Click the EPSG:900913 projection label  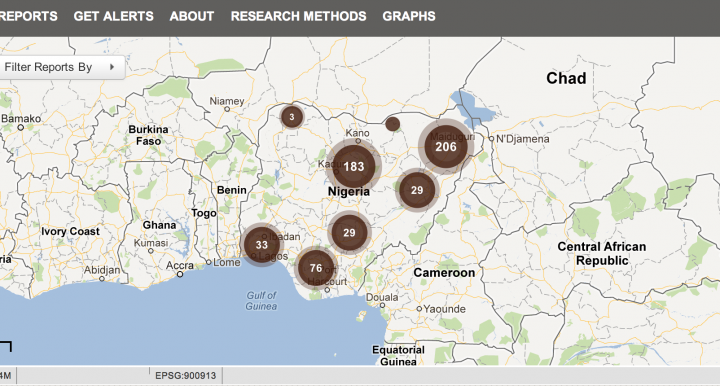click(186, 376)
